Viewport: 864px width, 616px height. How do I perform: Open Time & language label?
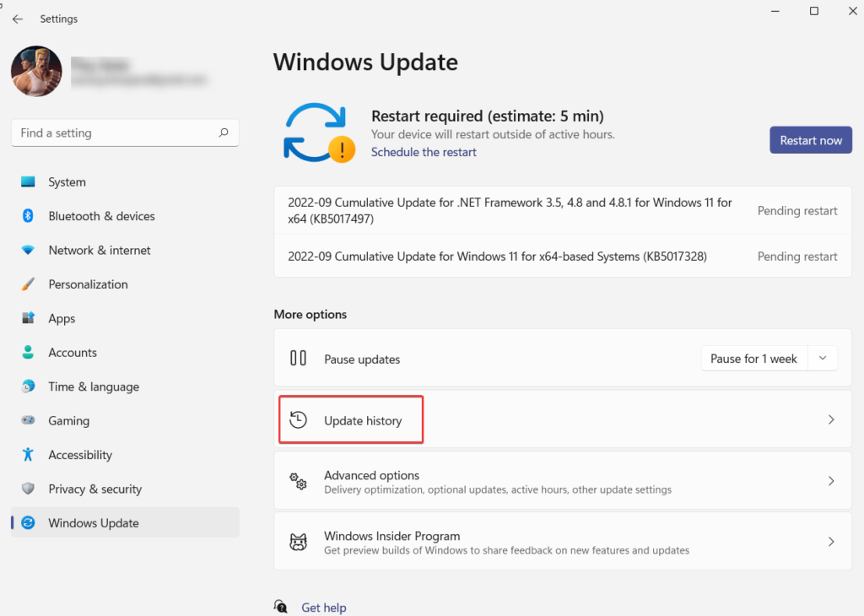94,386
